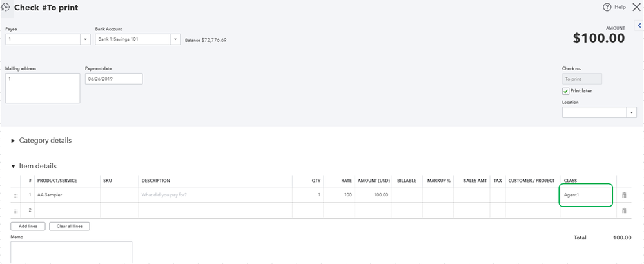Click the Help question mark icon

pyautogui.click(x=607, y=7)
